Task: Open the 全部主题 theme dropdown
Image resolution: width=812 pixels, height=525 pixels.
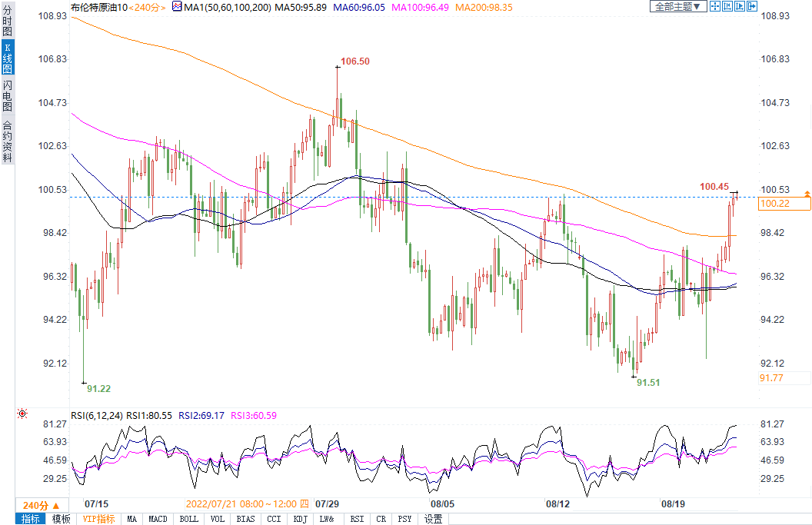Action: [x=677, y=6]
